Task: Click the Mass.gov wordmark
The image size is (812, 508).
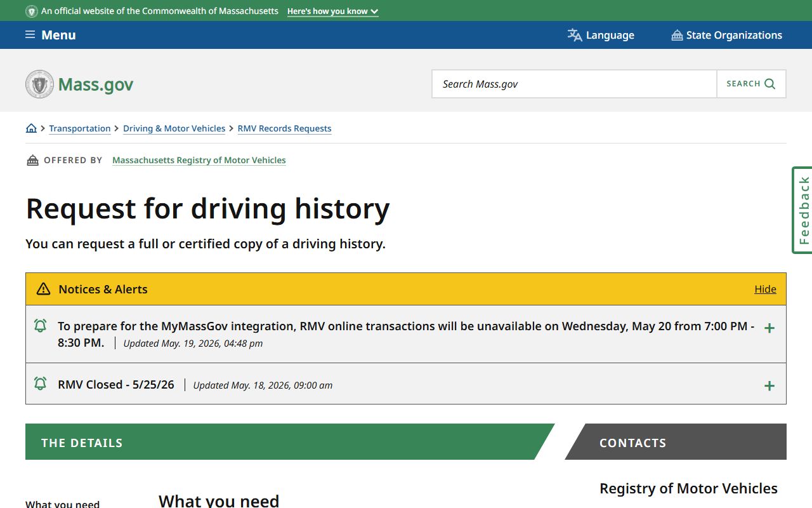Action: click(96, 84)
